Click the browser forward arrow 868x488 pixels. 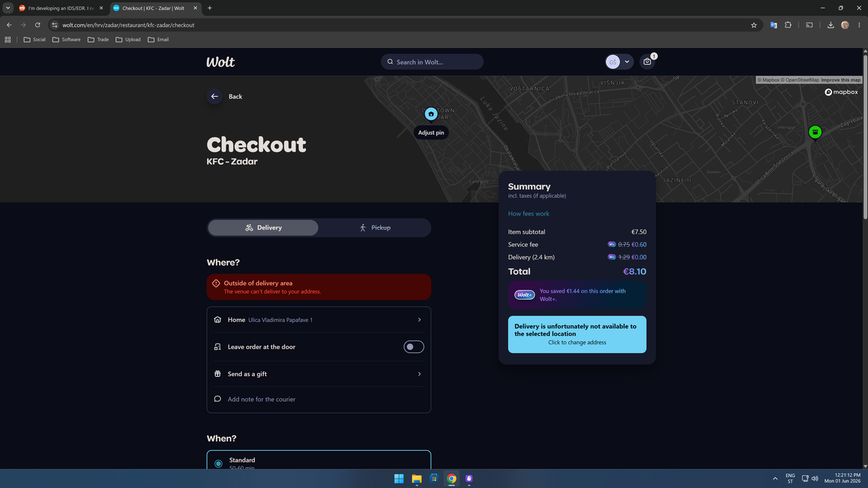click(23, 25)
